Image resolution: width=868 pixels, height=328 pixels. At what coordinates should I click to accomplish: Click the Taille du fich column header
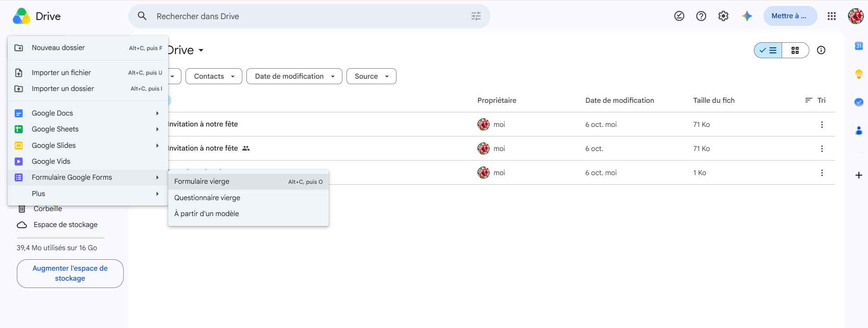pyautogui.click(x=714, y=101)
